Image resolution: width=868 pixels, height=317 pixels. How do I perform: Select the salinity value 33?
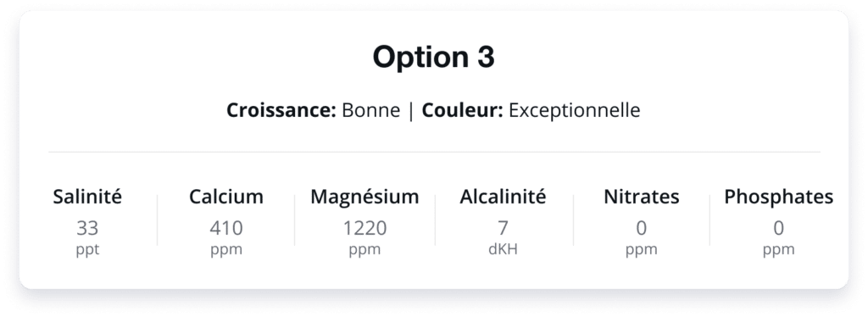[x=87, y=228]
